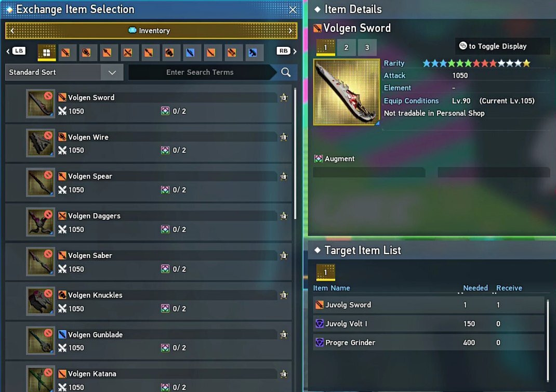Screen dimensions: 556x392
Task: Click the search magnifier icon
Action: click(x=286, y=72)
